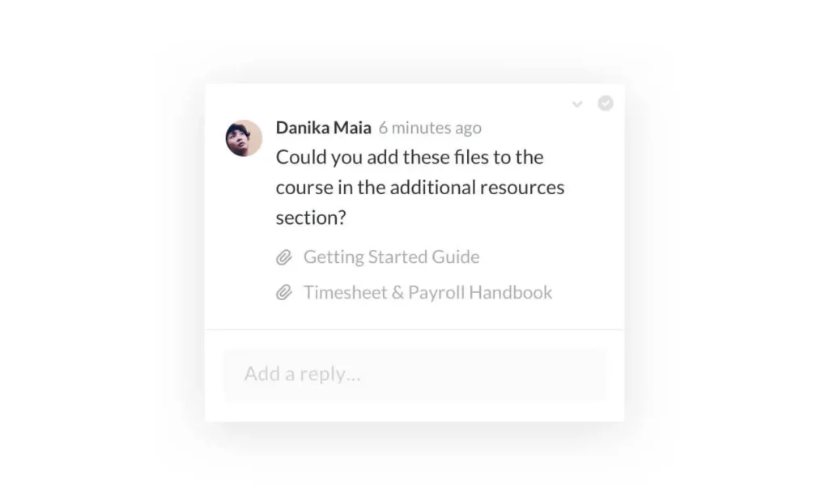Screen dimensions: 829x504
Task: Click the word "Timesheet" in the attachment name
Action: [344, 293]
